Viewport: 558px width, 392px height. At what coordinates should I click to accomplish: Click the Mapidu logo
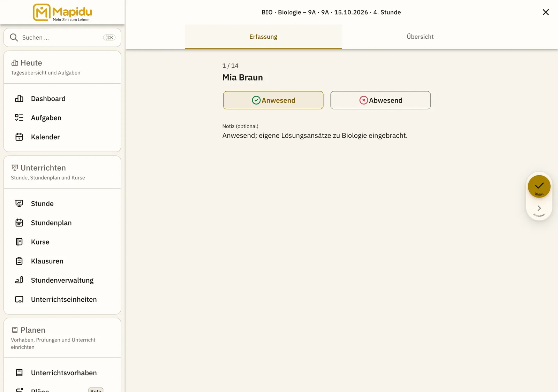pos(62,12)
